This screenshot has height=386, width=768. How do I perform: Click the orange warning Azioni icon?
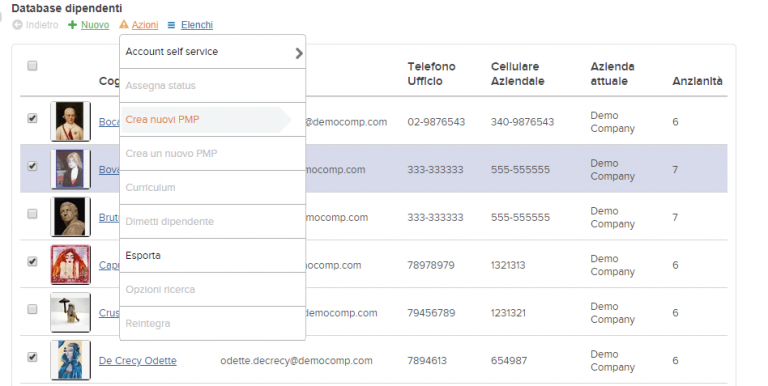124,24
